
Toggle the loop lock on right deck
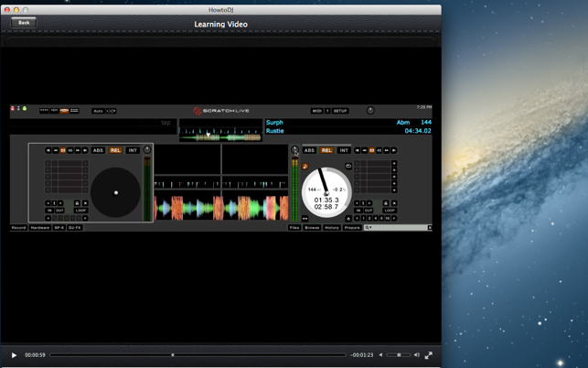point(386,203)
